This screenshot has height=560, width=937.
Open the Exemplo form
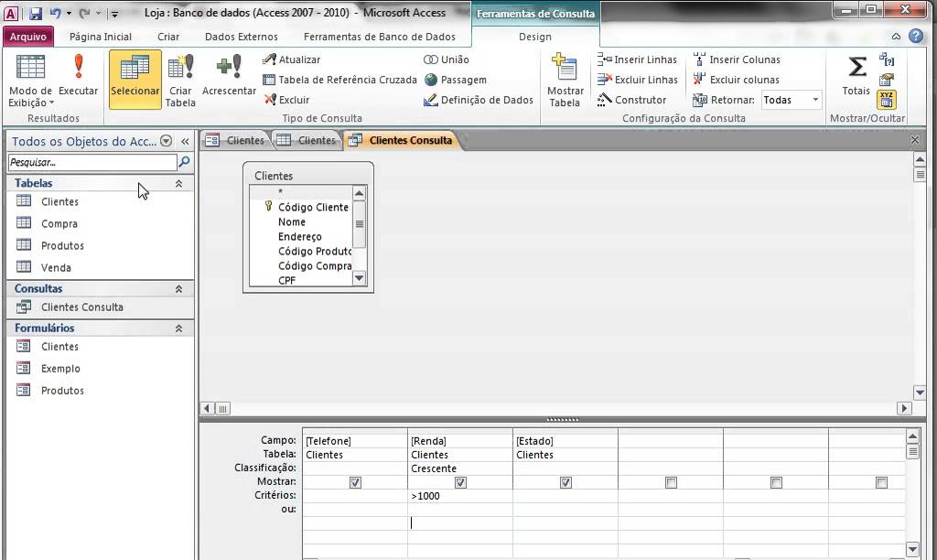pos(60,369)
